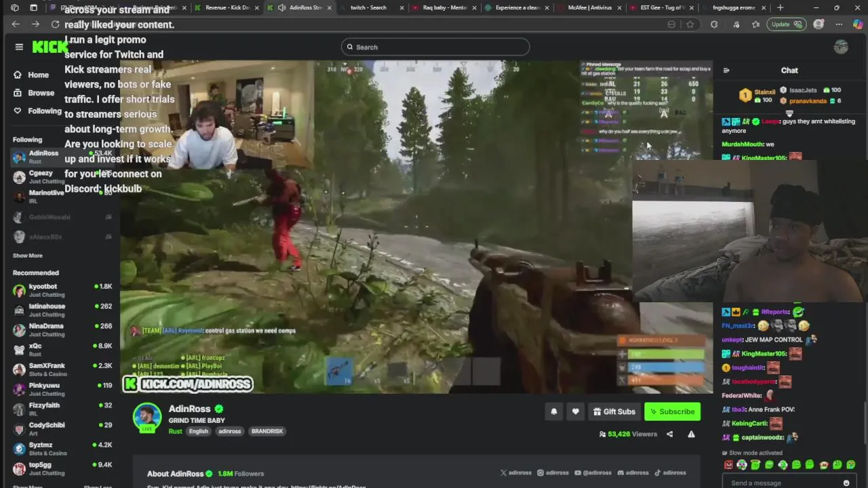The height and width of the screenshot is (488, 868).
Task: Open adinross TikTok social link
Action: 670,472
